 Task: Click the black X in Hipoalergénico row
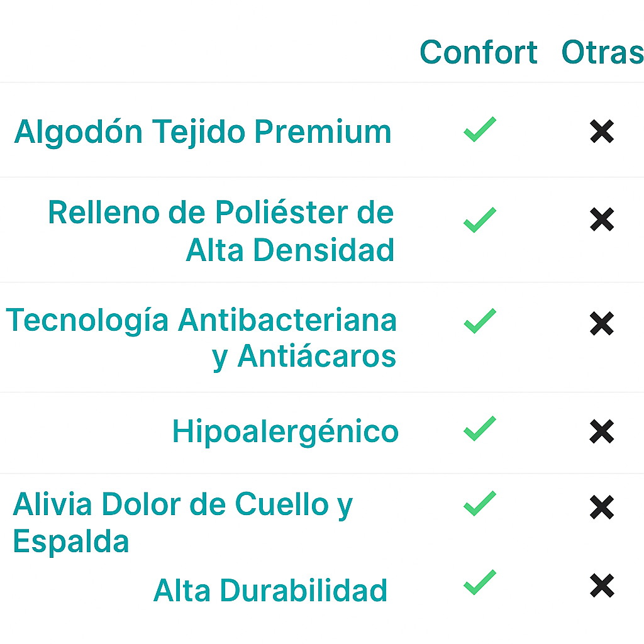(x=602, y=431)
